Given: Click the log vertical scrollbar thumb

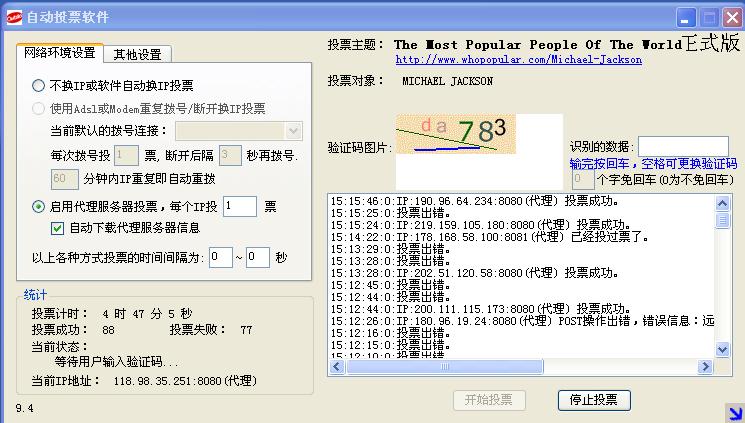Looking at the screenshot, I should (x=722, y=220).
